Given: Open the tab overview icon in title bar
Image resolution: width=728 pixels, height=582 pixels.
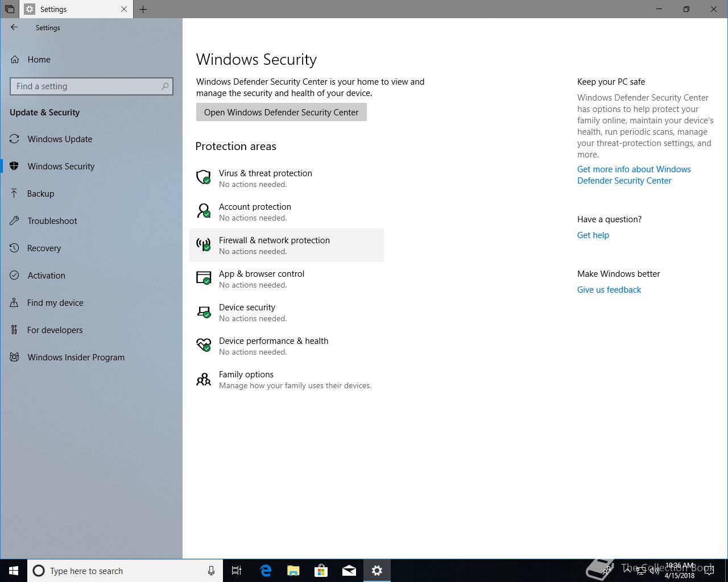Looking at the screenshot, I should 10,9.
